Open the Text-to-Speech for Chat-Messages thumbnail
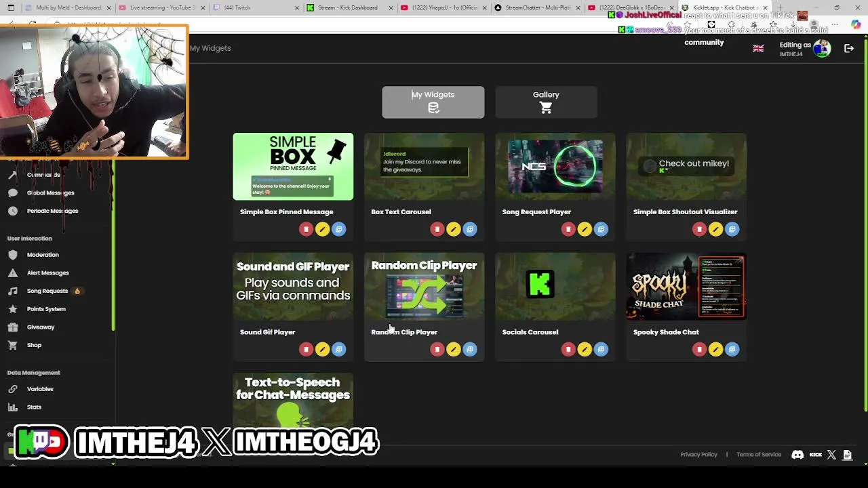Screen dimensions: 868x488 (x=293, y=401)
